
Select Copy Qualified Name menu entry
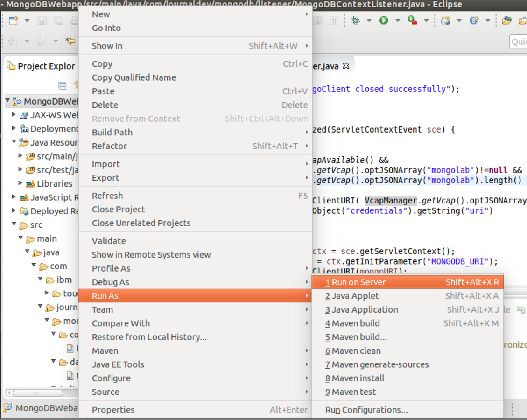click(195, 77)
